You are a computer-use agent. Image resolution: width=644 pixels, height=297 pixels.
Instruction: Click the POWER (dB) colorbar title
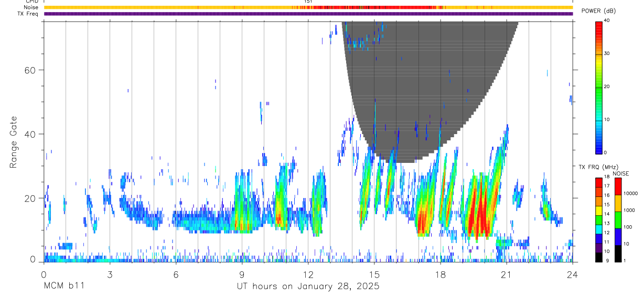pos(598,11)
